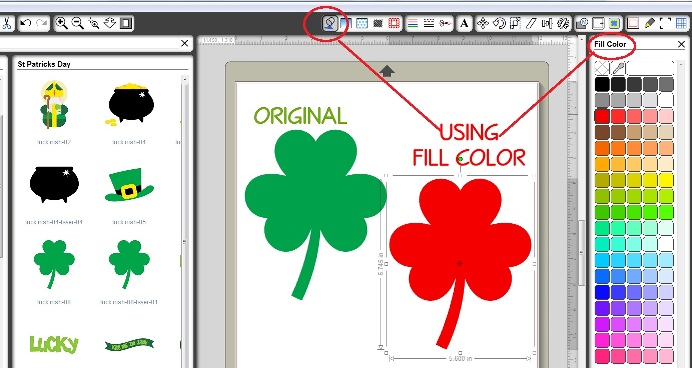This screenshot has width=692, height=368.
Task: Select the green leprechaun hat thumbnail
Action: click(129, 184)
